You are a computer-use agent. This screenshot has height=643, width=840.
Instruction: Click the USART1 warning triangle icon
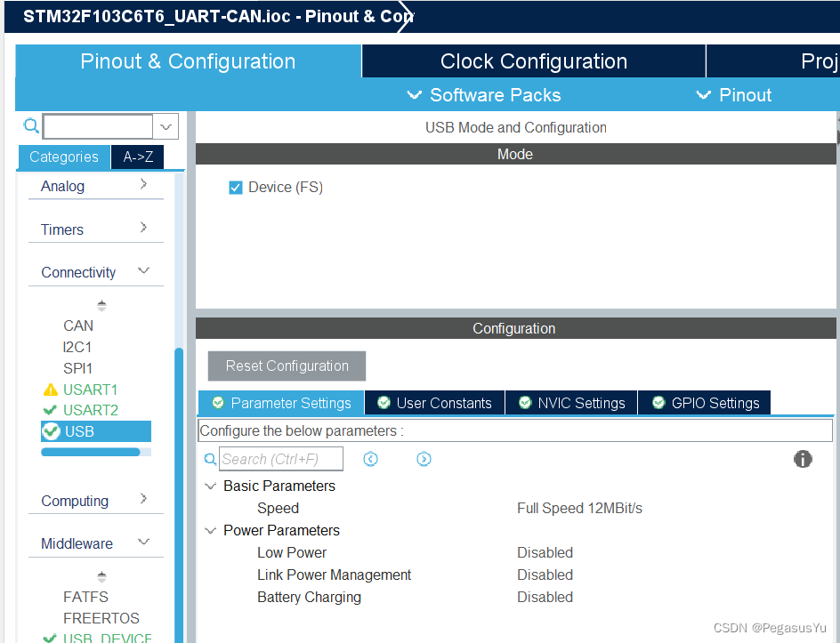pos(51,390)
